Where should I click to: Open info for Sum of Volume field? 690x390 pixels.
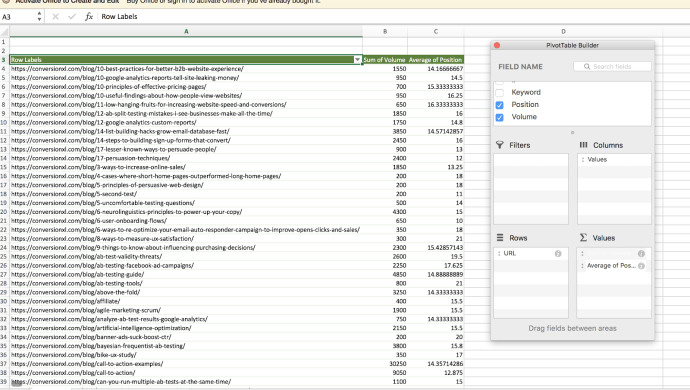[x=641, y=254]
